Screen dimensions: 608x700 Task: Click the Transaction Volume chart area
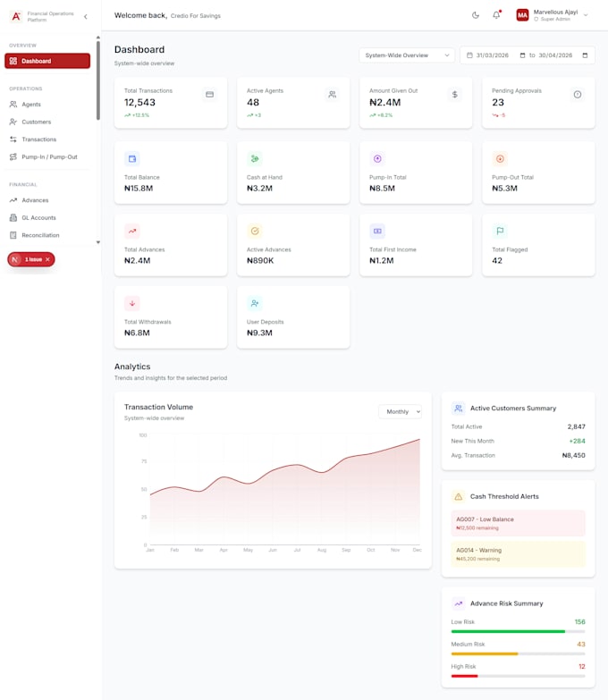click(x=285, y=491)
